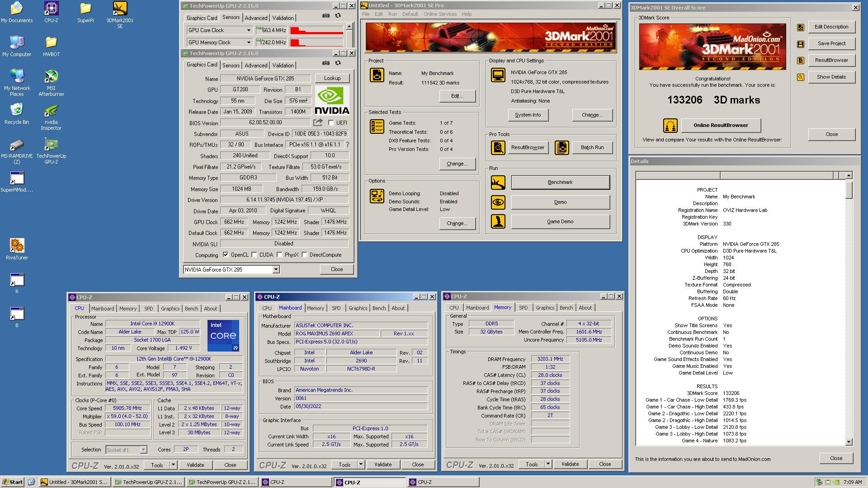Image resolution: width=868 pixels, height=488 pixels.
Task: Click the Start button on taskbar
Action: (x=13, y=482)
